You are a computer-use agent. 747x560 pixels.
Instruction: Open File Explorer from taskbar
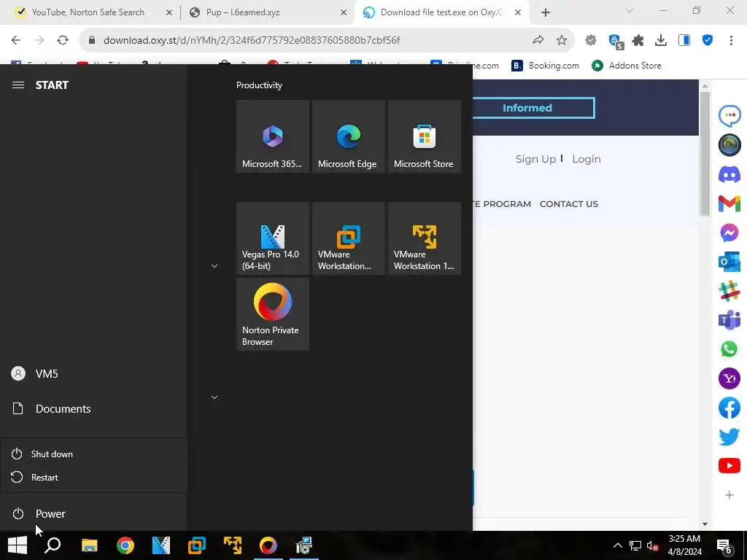click(x=89, y=545)
